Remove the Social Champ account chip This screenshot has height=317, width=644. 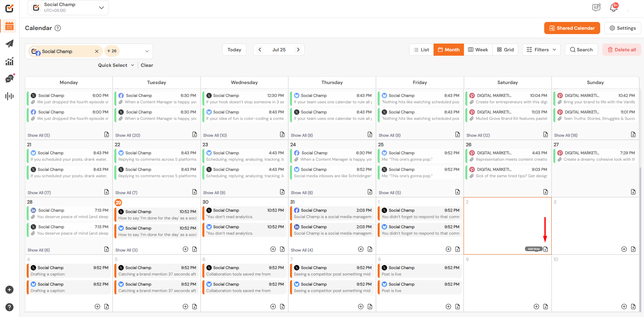click(97, 51)
